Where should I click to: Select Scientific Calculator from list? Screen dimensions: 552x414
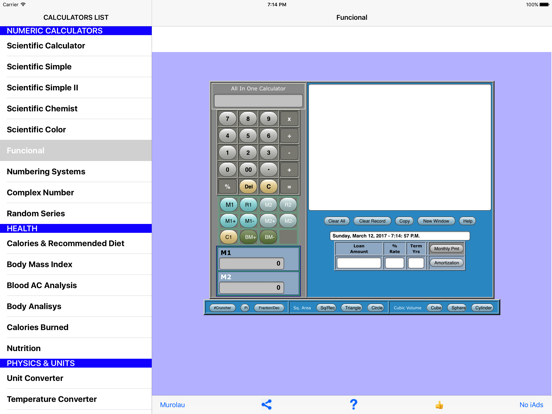click(x=76, y=46)
